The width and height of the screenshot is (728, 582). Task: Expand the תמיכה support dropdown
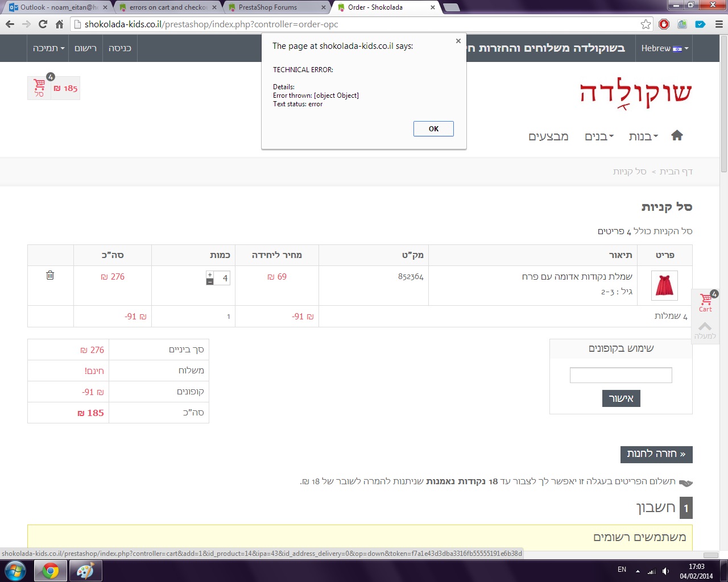point(48,48)
